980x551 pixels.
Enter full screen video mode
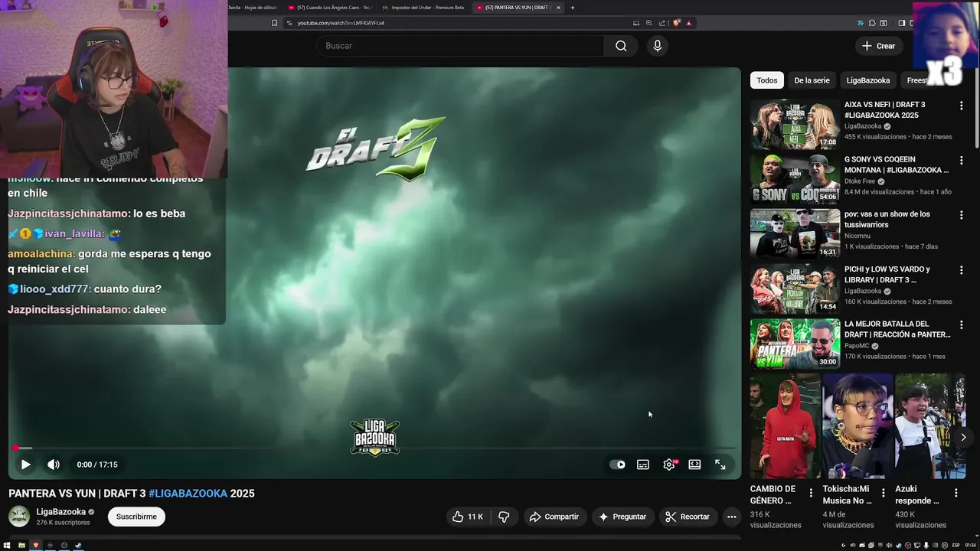click(x=720, y=465)
